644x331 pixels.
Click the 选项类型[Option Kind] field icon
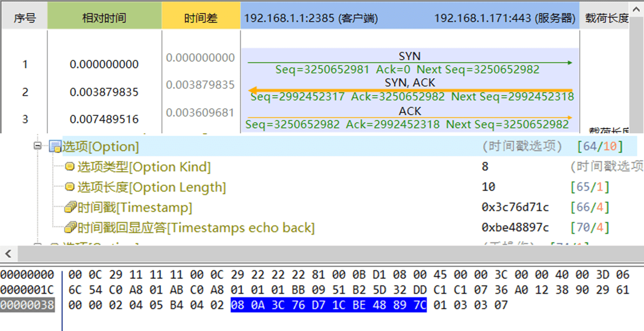pos(70,166)
